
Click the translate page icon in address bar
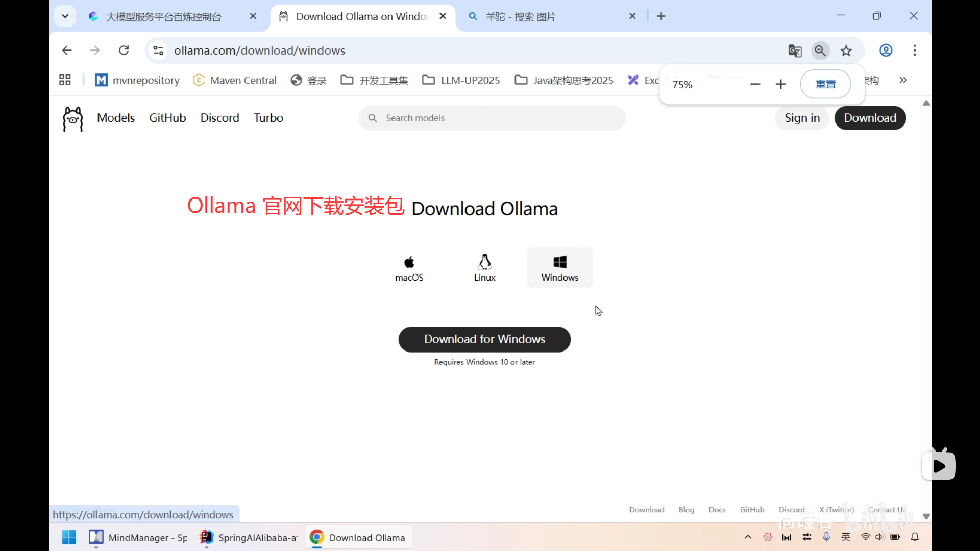[795, 51]
